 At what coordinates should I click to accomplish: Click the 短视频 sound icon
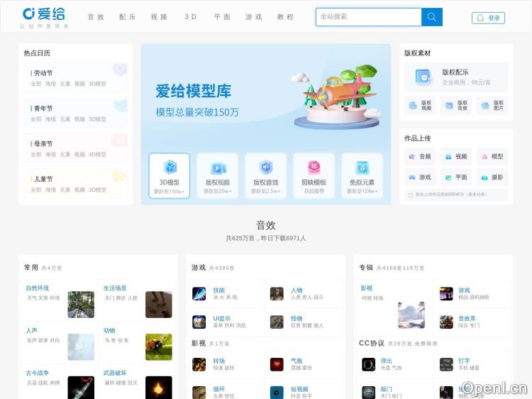tap(277, 393)
